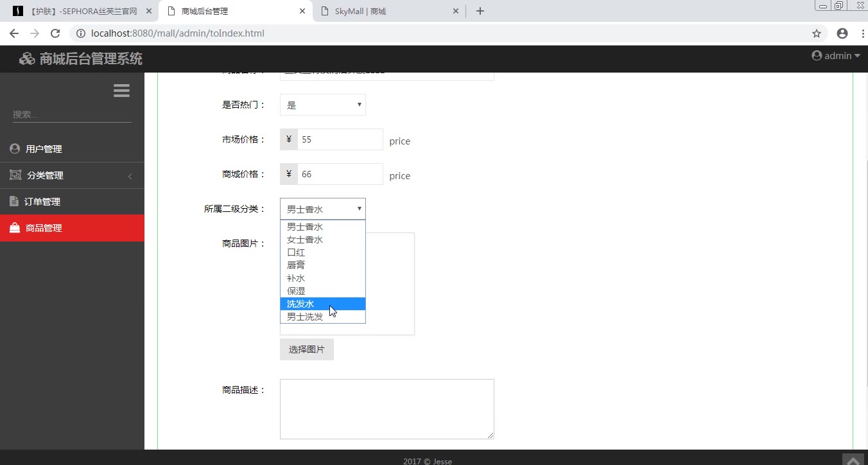Click the ¥ prefix of 市场价格

289,139
